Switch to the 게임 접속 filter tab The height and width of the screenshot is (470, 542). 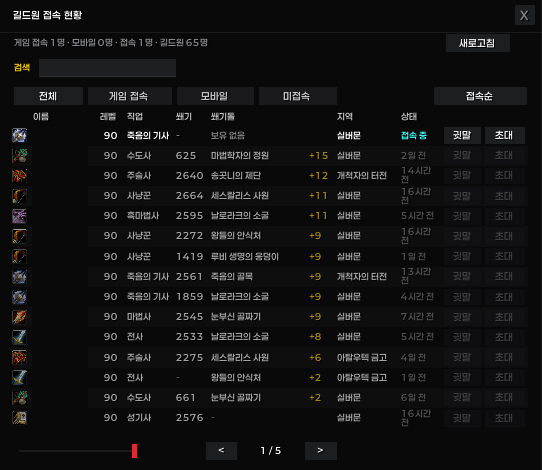click(x=130, y=96)
